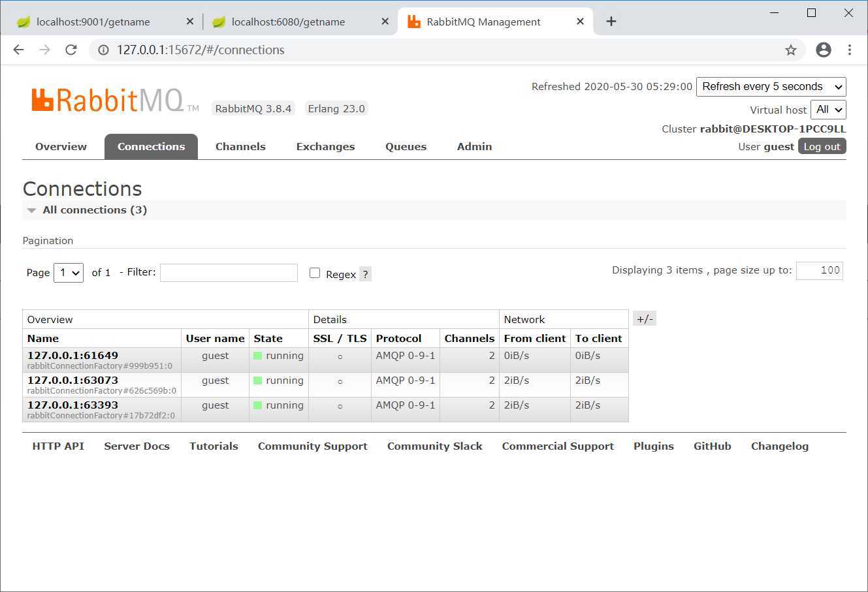Go to the Exchanges tab
Viewport: 868px width, 592px height.
click(x=325, y=147)
